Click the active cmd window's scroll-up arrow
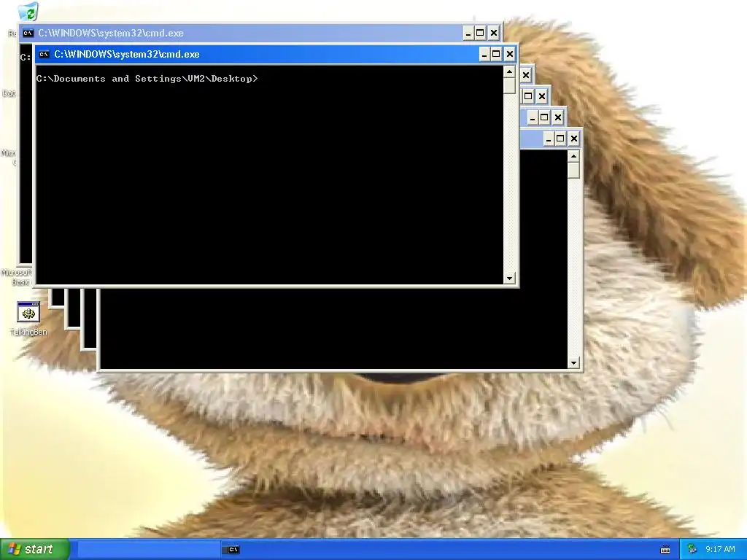Viewport: 747px width, 560px height. tap(509, 72)
